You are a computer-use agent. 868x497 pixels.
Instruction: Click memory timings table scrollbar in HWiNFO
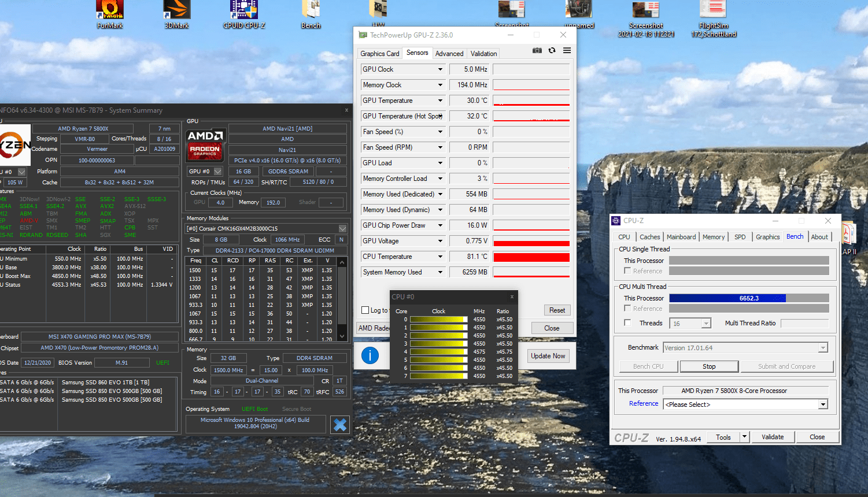click(342, 299)
